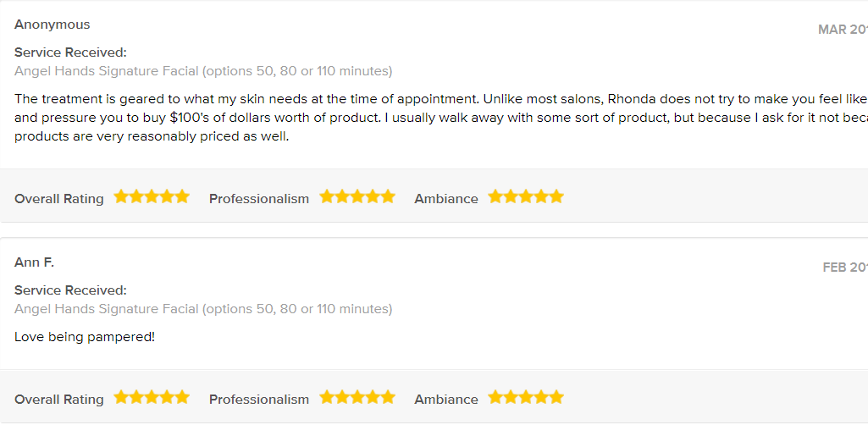The image size is (868, 425).
Task: Select third Ambiance star in Ann F. review
Action: tap(526, 397)
